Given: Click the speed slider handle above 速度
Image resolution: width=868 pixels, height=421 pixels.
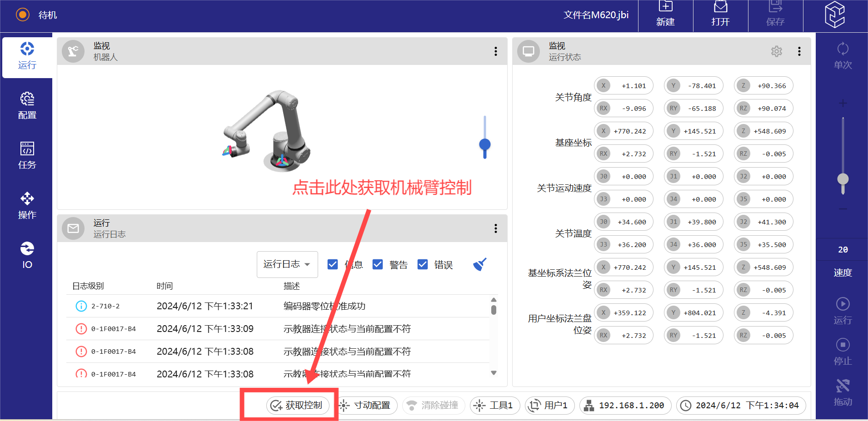Looking at the screenshot, I should (x=843, y=179).
